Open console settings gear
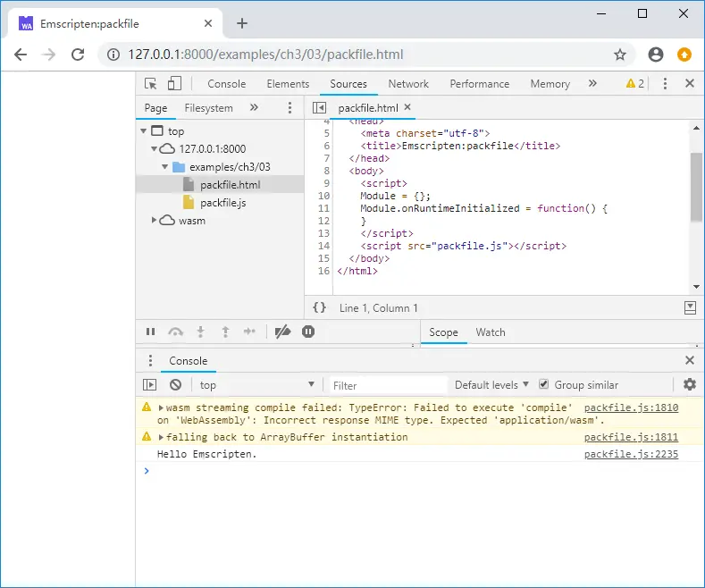This screenshot has width=705, height=588. [690, 384]
